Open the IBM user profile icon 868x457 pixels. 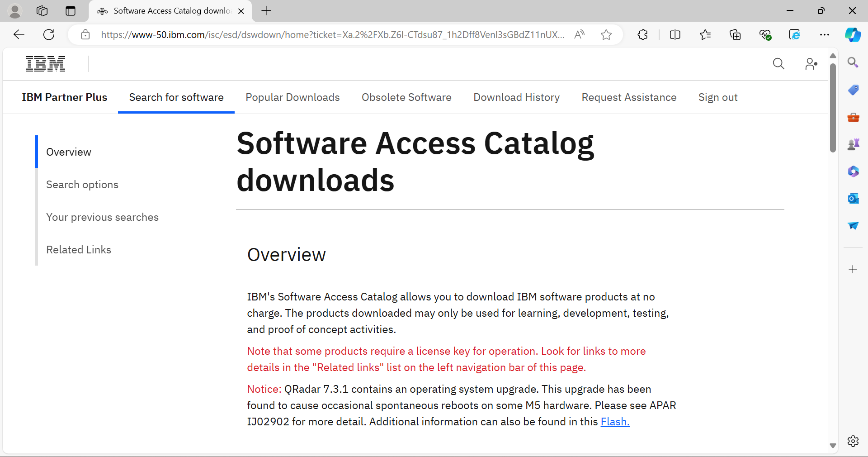point(811,64)
